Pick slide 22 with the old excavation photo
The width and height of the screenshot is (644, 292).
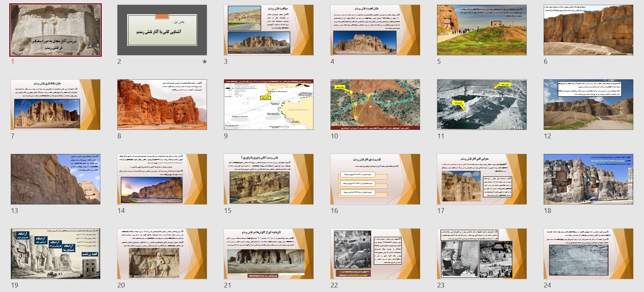click(375, 254)
